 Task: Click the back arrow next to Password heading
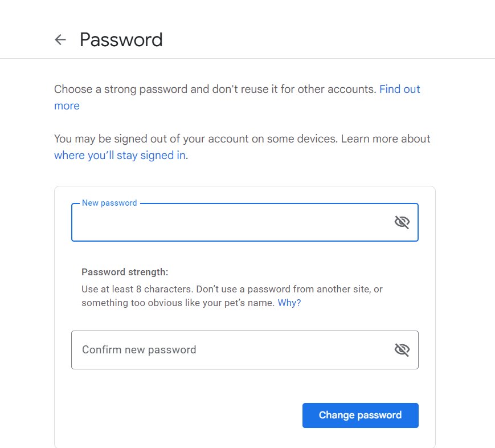point(60,39)
